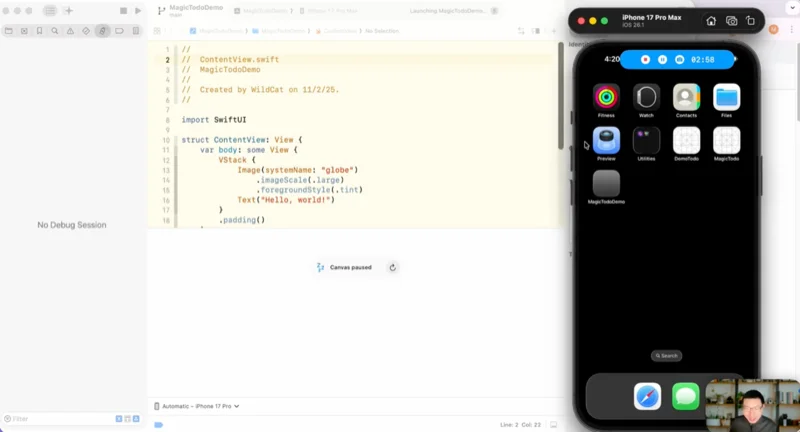
Task: Tap the Search pill on simulator
Action: [667, 355]
